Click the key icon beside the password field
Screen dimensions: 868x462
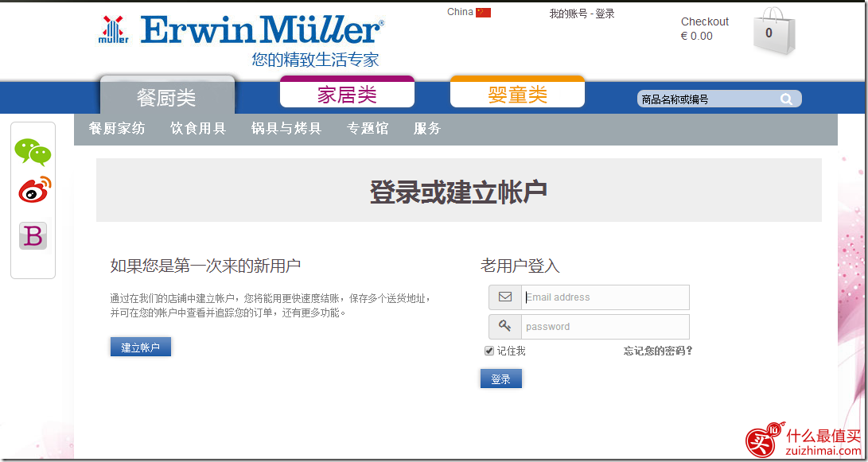[505, 327]
